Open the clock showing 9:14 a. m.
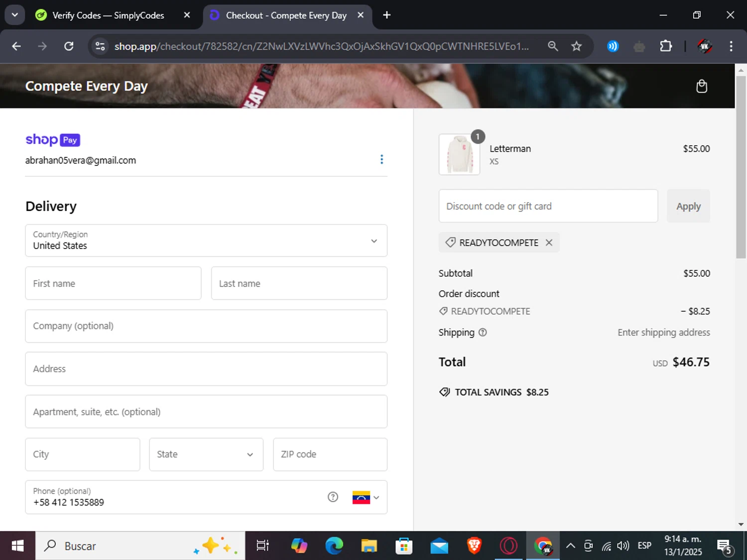747x560 pixels. (x=683, y=546)
